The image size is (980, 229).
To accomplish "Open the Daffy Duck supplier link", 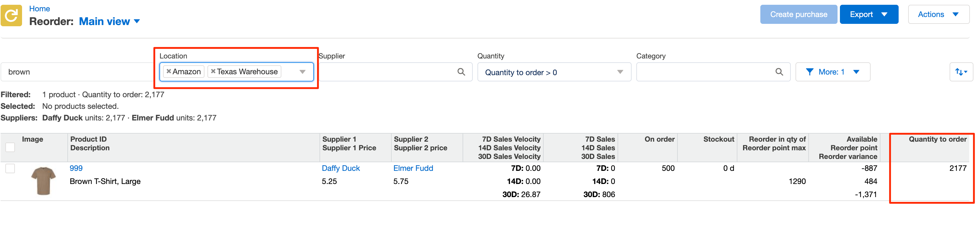I will click(340, 168).
